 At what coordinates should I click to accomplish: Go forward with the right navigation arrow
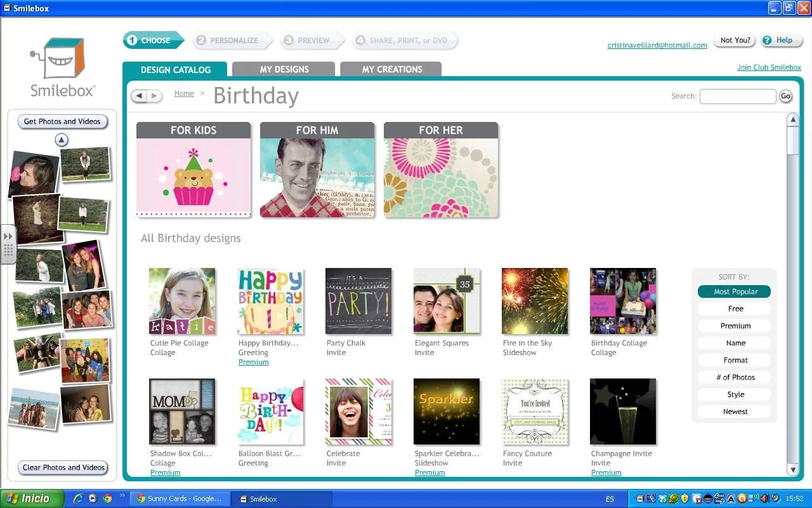pos(155,96)
